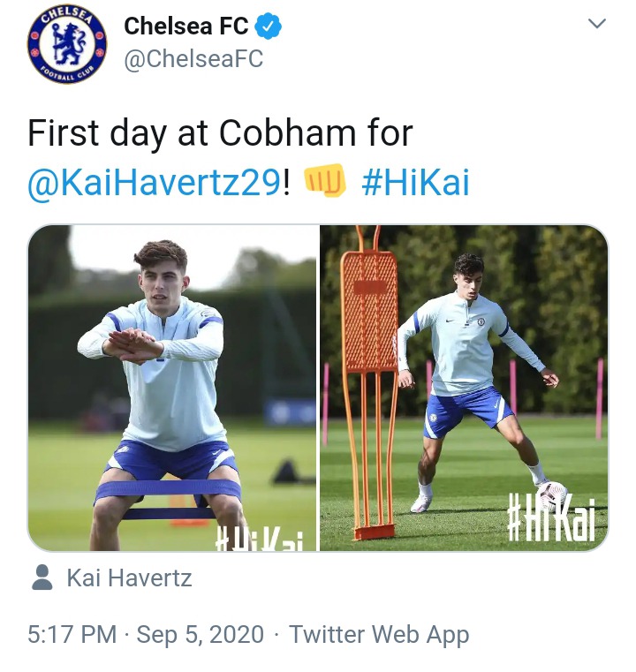This screenshot has width=636, height=672.
Task: Click the fist bump emoji
Action: coord(324,182)
